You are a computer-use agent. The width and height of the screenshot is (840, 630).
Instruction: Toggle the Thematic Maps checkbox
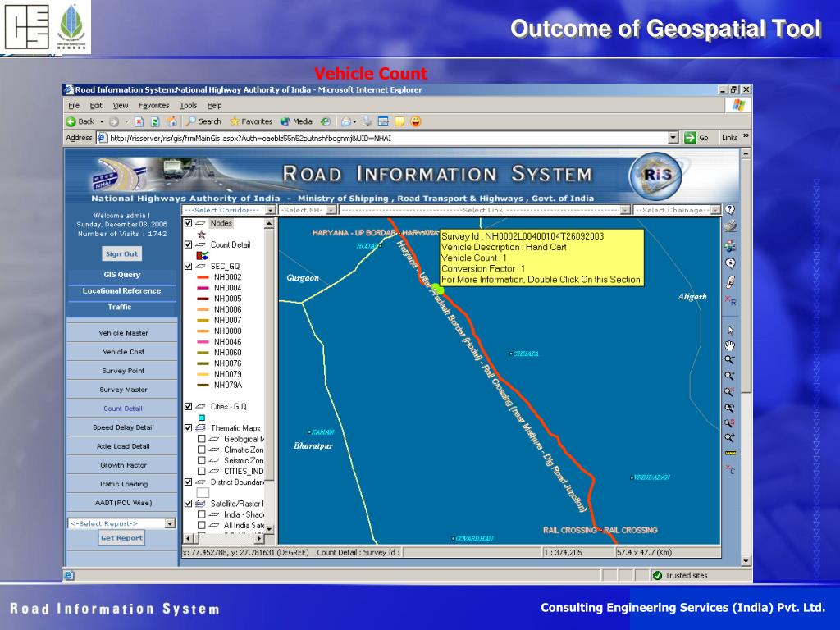188,427
